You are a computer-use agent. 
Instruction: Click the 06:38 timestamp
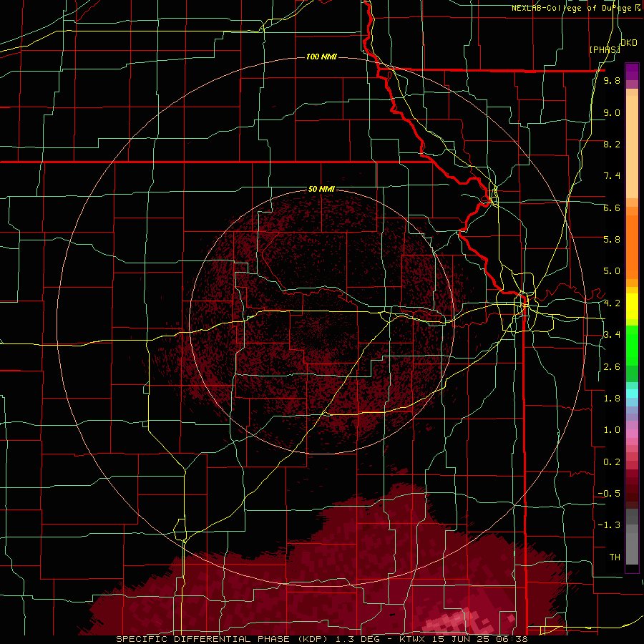[x=512, y=639]
